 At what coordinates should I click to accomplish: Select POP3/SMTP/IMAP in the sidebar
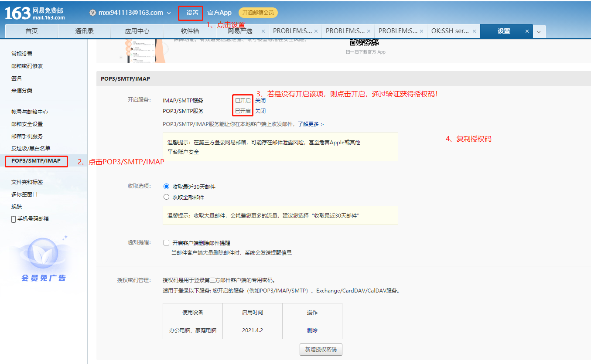[36, 161]
